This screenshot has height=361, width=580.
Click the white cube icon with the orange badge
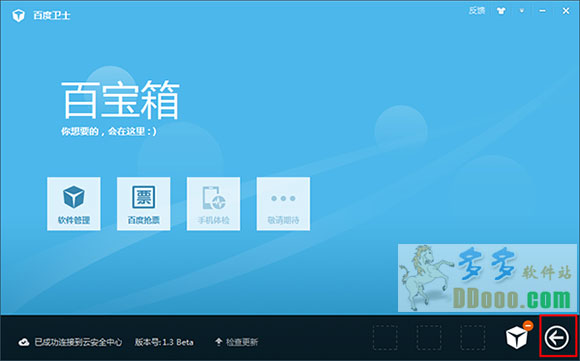point(517,337)
